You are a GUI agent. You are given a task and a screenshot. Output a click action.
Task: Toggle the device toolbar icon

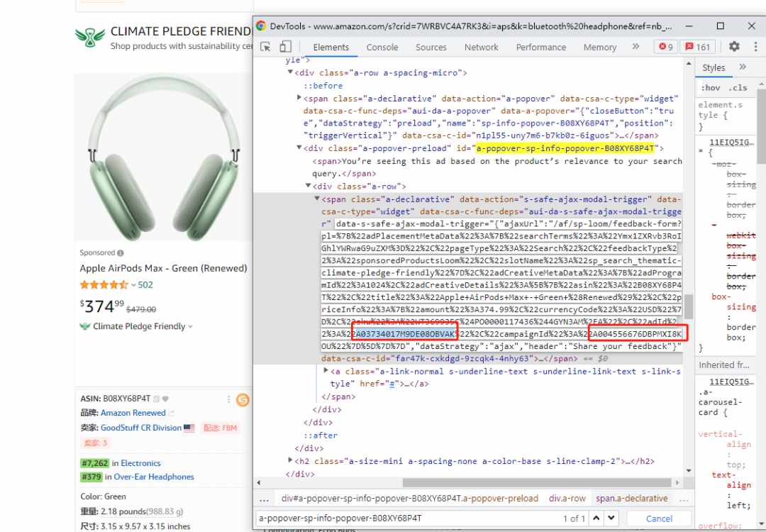[285, 46]
